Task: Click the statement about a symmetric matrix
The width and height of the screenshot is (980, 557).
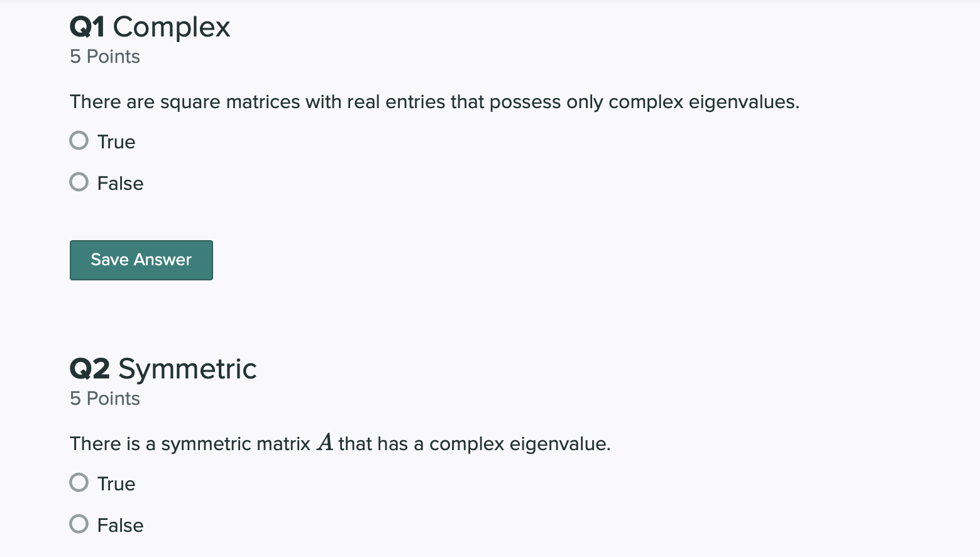Action: click(340, 444)
